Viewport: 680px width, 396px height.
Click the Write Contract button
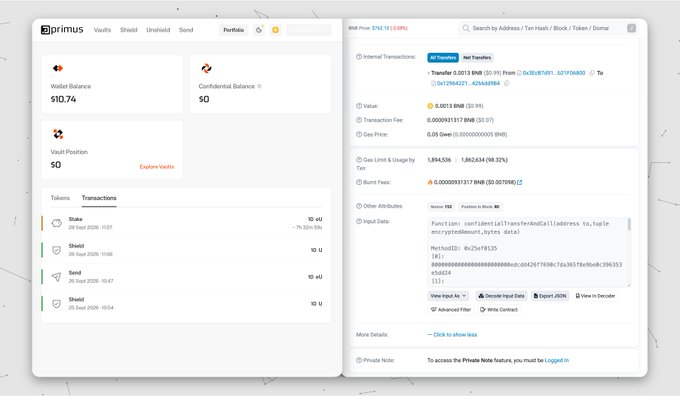(499, 310)
